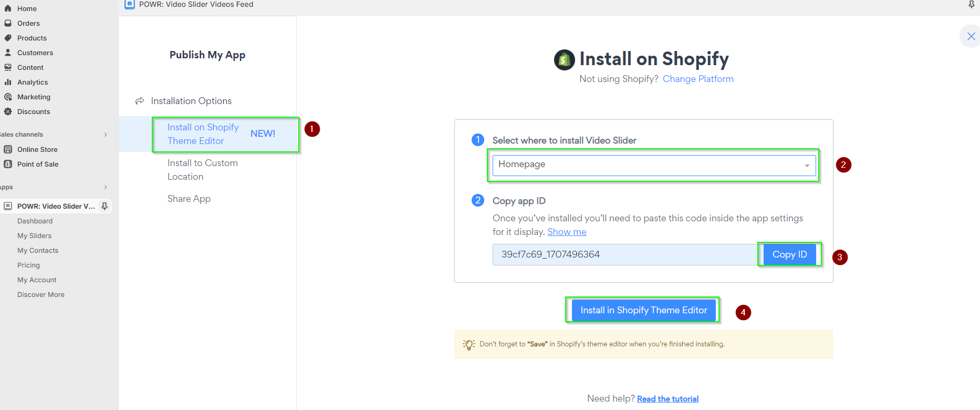Follow the Change Platform link
The height and width of the screenshot is (410, 980).
pos(698,79)
